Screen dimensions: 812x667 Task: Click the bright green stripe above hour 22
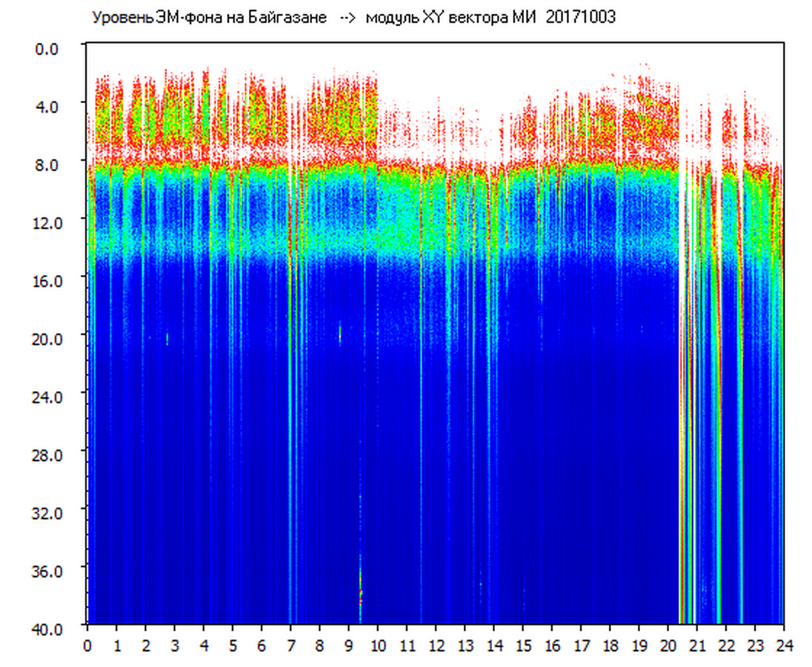click(718, 519)
